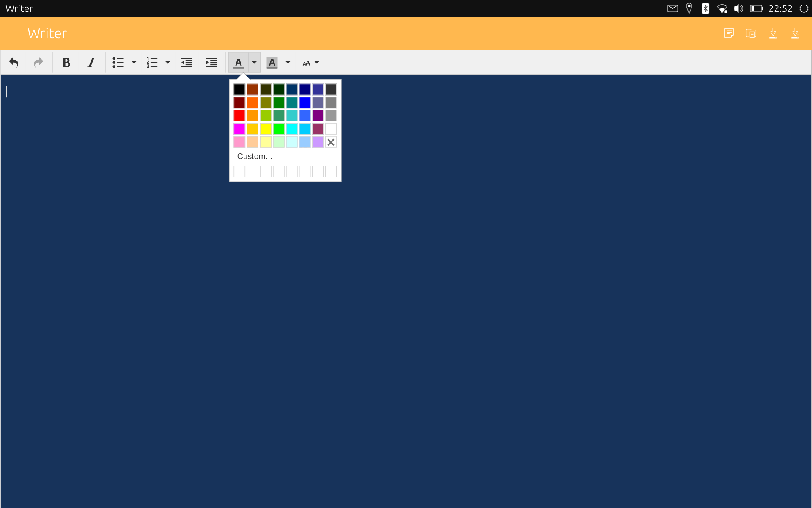
Task: Pick the purple color swatch
Action: tap(318, 116)
